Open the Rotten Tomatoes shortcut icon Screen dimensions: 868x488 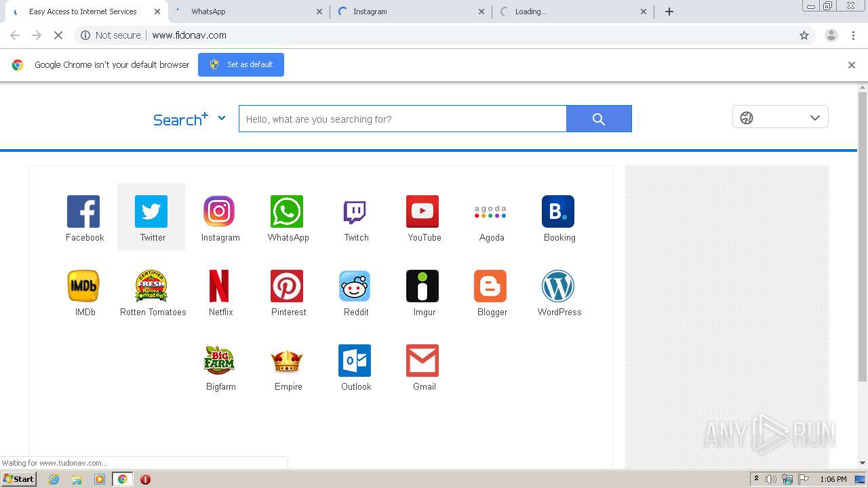point(151,286)
